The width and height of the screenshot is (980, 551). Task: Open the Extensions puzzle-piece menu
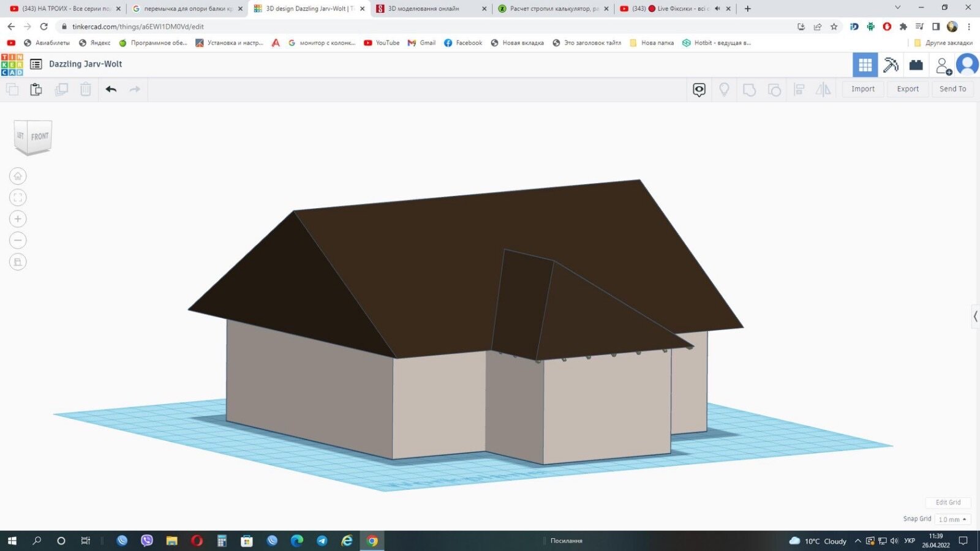(x=903, y=26)
